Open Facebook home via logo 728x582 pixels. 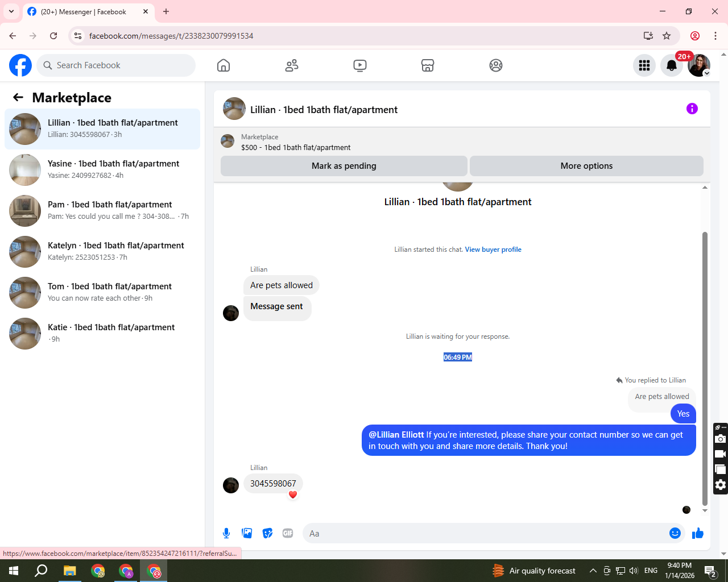20,65
